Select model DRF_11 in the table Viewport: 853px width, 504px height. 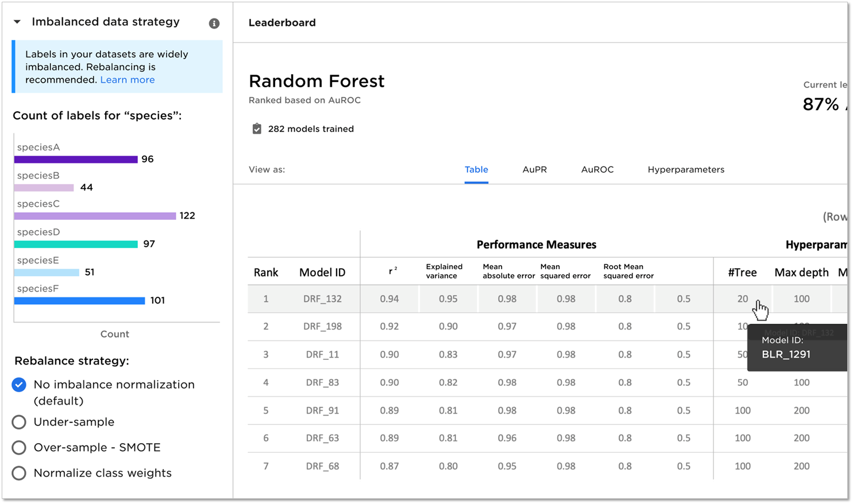(x=322, y=355)
